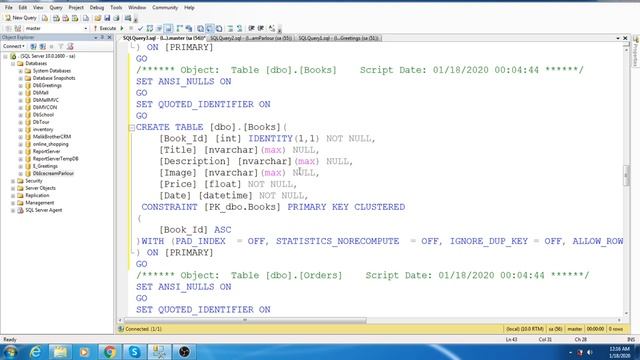
Task: Expand the DbSchool database node
Action: 20,115
